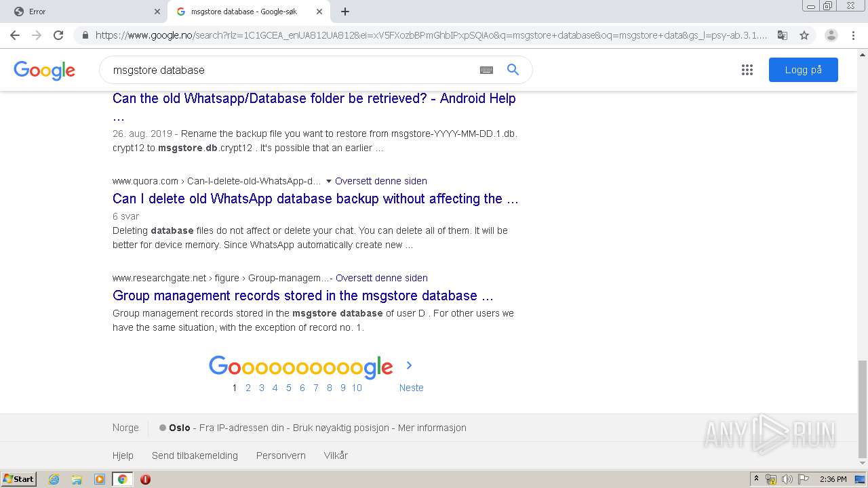
Task: Open the Vilkår footer link
Action: (336, 455)
